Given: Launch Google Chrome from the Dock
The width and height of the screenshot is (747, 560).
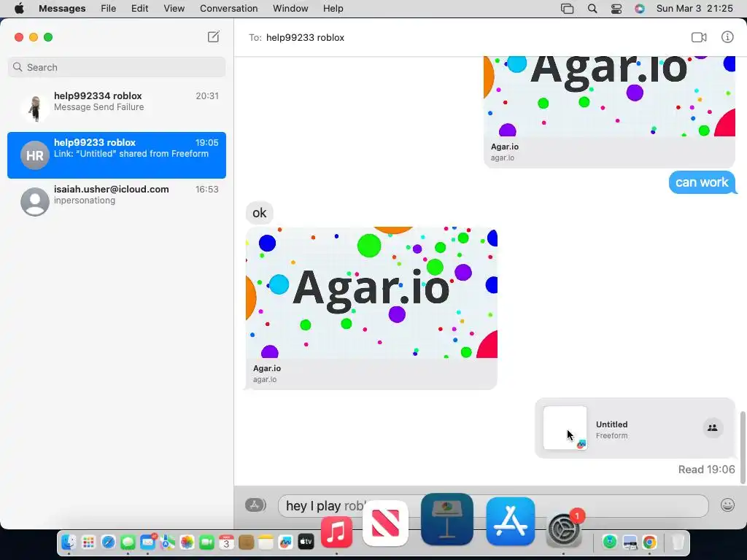Looking at the screenshot, I should [x=649, y=542].
